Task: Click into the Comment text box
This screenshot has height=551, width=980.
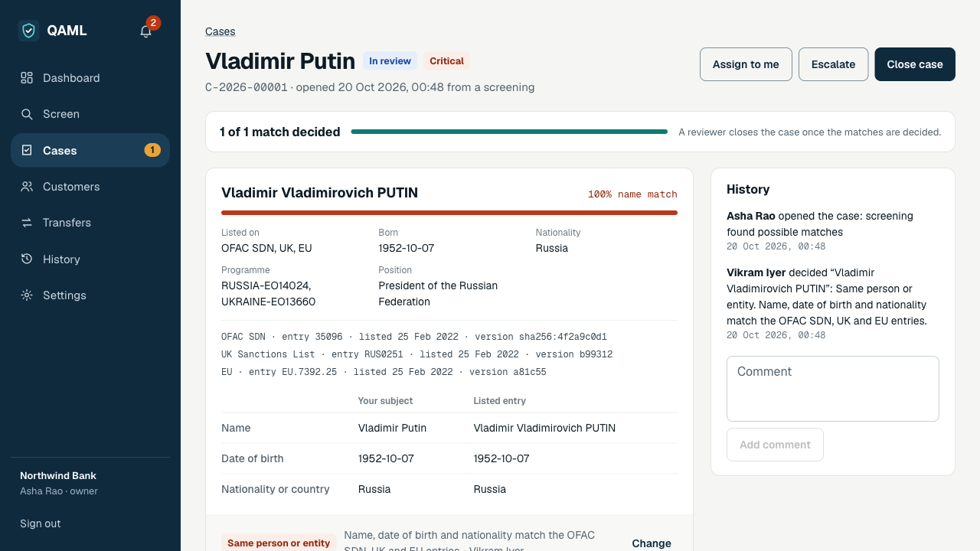Action: pyautogui.click(x=833, y=389)
